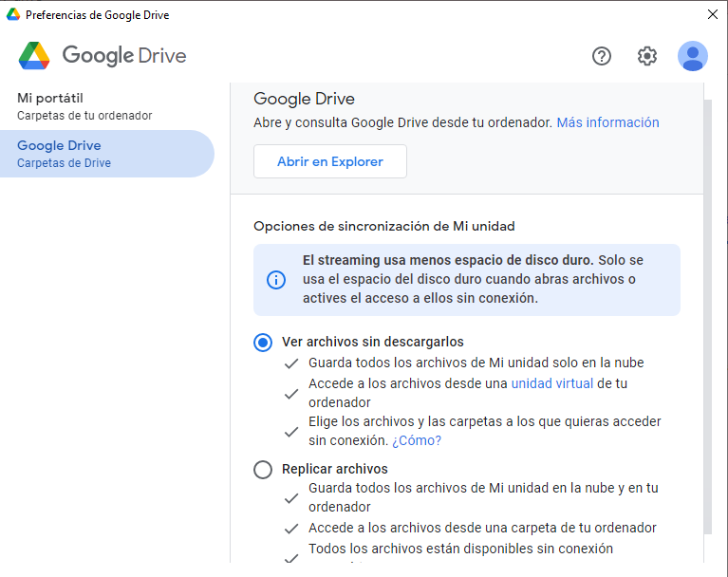
Task: Select 'Ver archivos sin descargarlos' radio button
Action: pos(263,343)
